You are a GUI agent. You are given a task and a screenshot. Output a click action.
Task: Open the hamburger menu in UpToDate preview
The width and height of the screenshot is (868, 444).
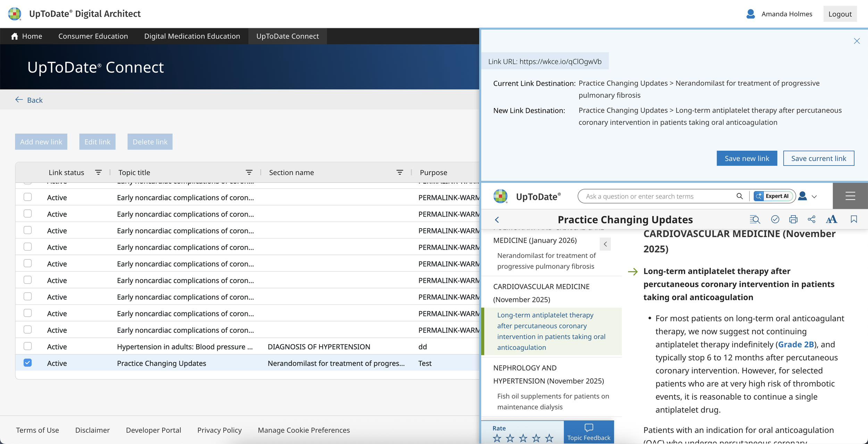click(x=850, y=196)
